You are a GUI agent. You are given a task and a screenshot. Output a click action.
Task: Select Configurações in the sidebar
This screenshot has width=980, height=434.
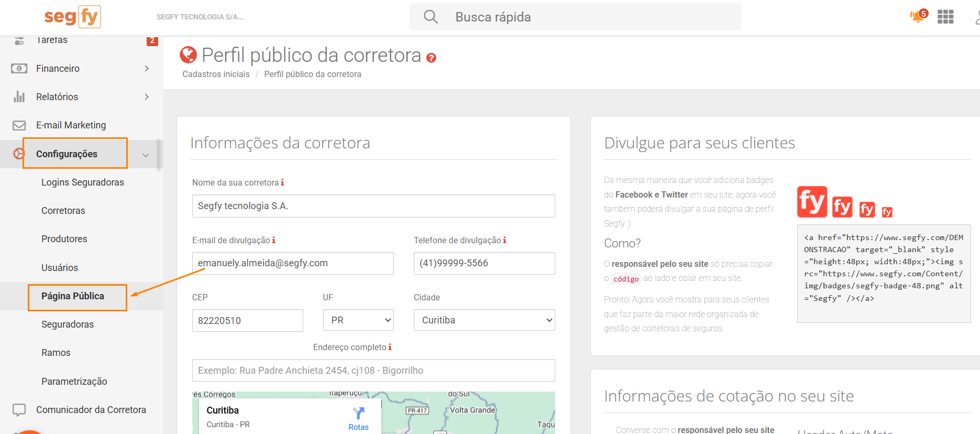(x=67, y=154)
